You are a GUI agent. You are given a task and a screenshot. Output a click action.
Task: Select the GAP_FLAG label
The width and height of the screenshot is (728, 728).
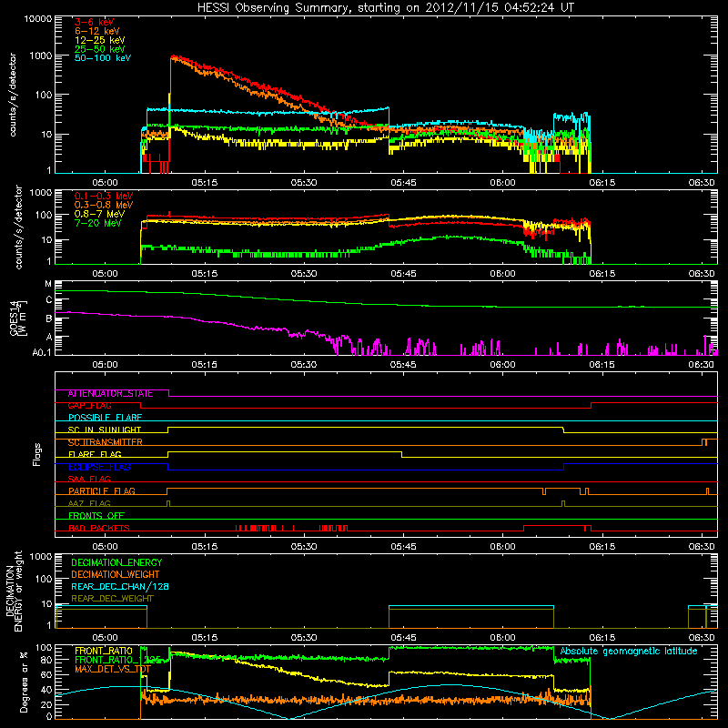(89, 406)
